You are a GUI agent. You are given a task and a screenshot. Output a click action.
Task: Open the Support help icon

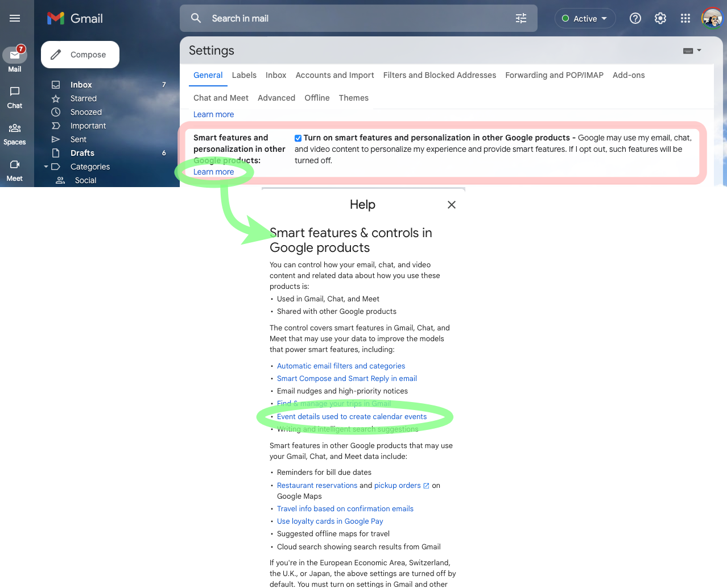[x=635, y=18]
